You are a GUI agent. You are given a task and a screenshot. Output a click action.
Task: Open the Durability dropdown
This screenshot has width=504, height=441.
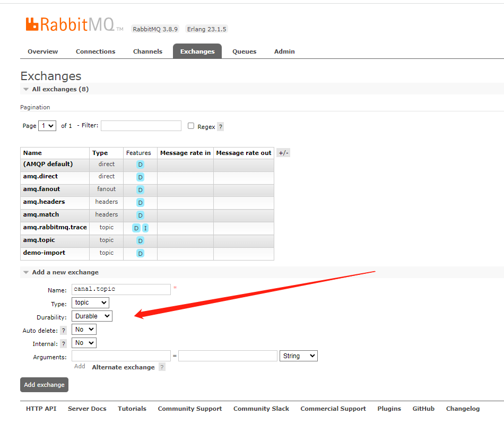92,316
